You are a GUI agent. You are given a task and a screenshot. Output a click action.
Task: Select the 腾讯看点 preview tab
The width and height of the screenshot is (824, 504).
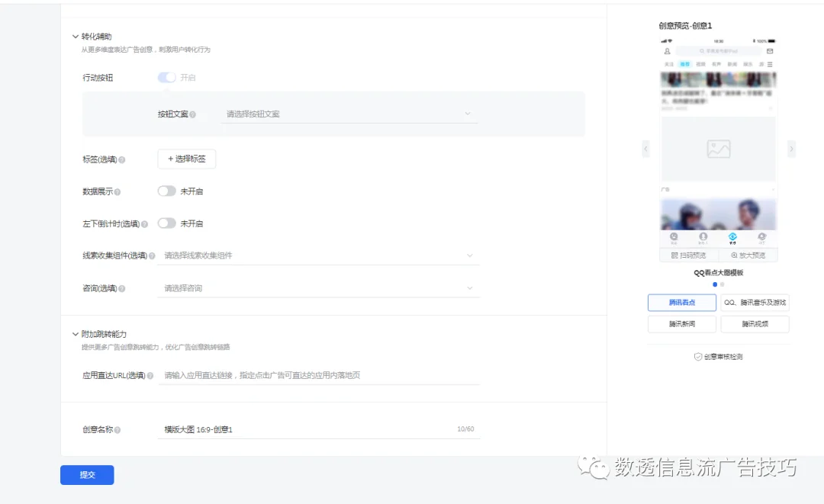(x=682, y=303)
